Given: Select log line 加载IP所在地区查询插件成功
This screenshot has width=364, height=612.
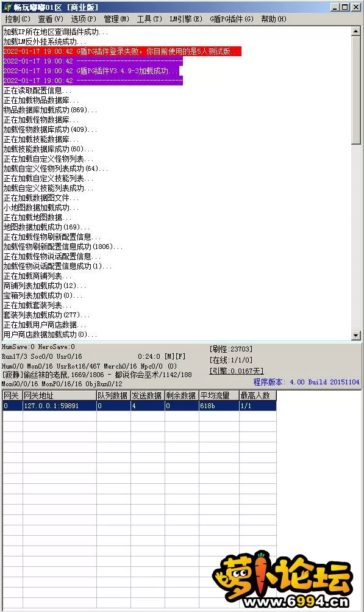Looking at the screenshot, I should (55, 32).
